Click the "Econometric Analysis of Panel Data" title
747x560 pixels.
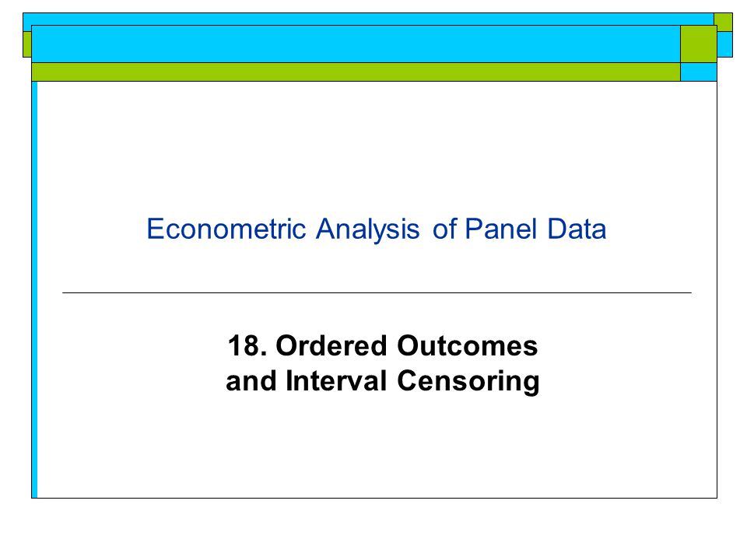pyautogui.click(x=376, y=229)
